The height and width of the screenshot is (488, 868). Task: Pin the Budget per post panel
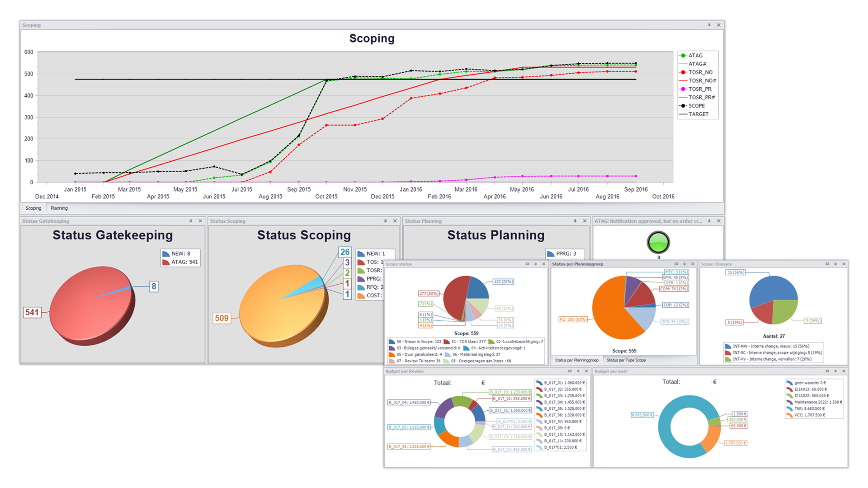coord(835,371)
